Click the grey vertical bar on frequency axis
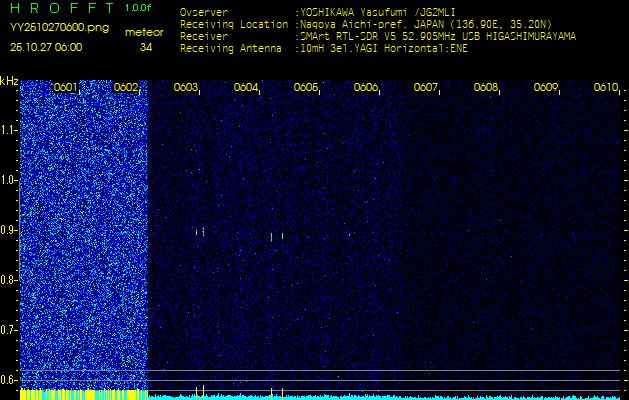Viewport: 629px width, 400px height. click(19, 229)
